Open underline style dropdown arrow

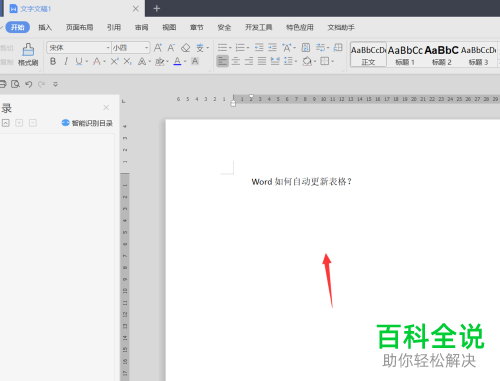[x=87, y=62]
